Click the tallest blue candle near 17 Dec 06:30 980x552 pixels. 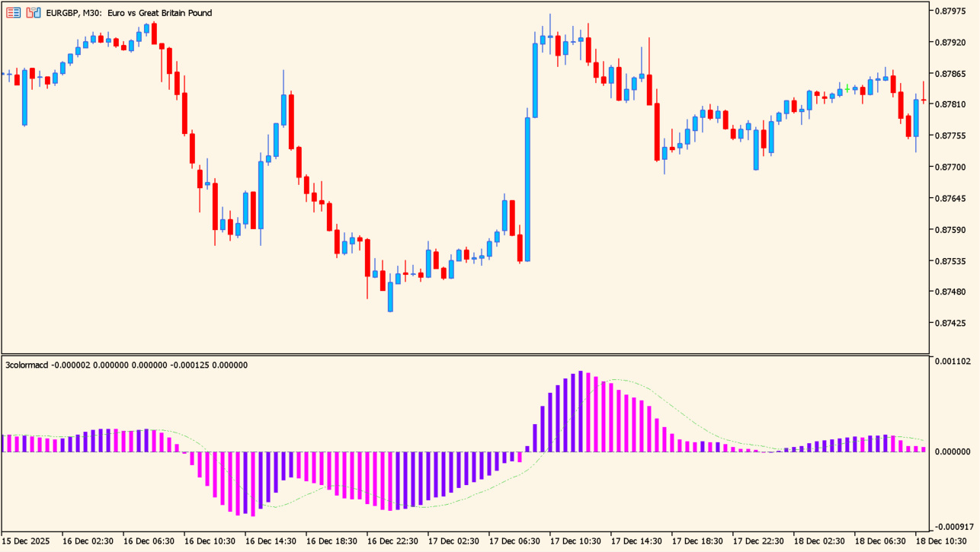[x=527, y=189]
